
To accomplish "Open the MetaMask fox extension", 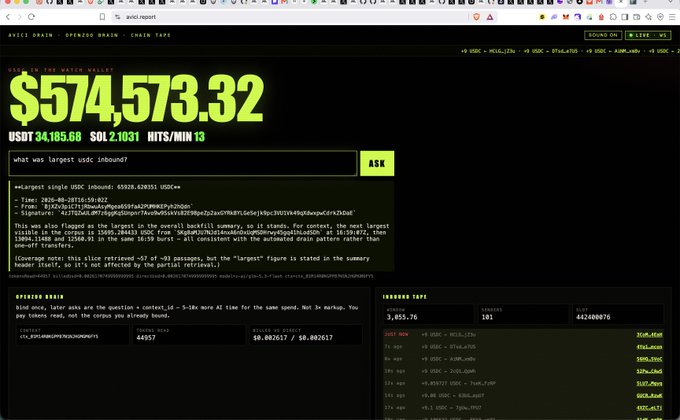I will coord(566,17).
